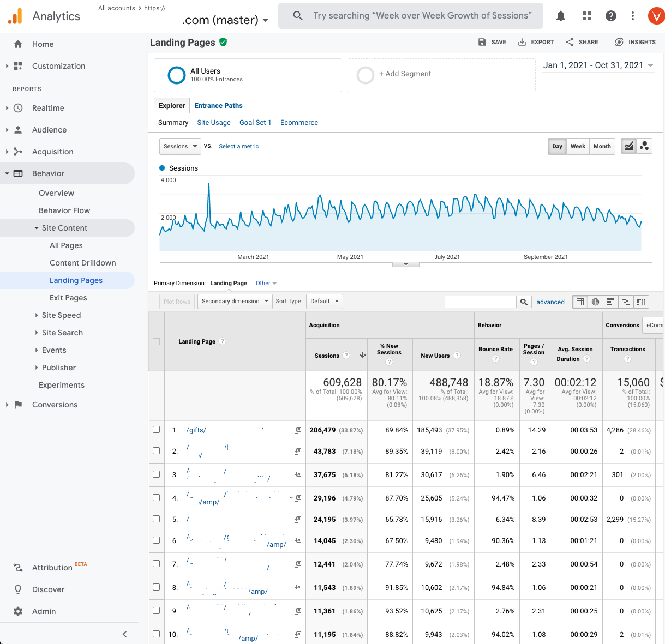665x644 pixels.
Task: Switch to the Entrance Paths tab
Action: click(218, 105)
